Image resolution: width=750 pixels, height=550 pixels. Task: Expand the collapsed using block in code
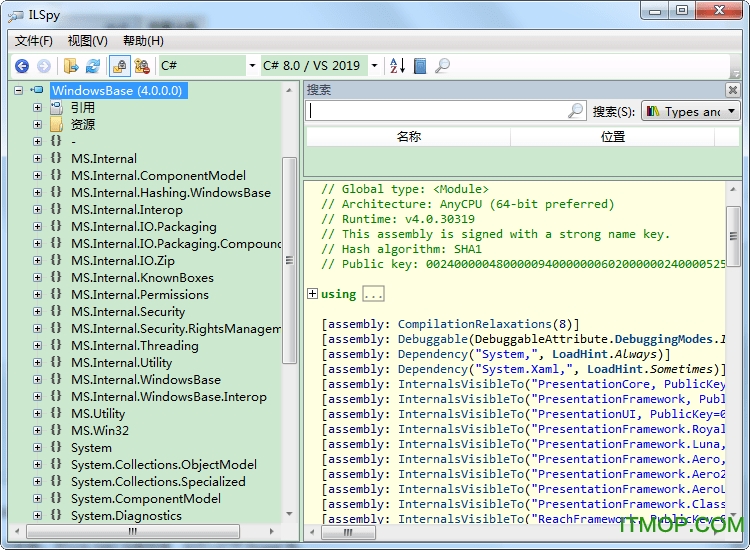click(x=312, y=294)
